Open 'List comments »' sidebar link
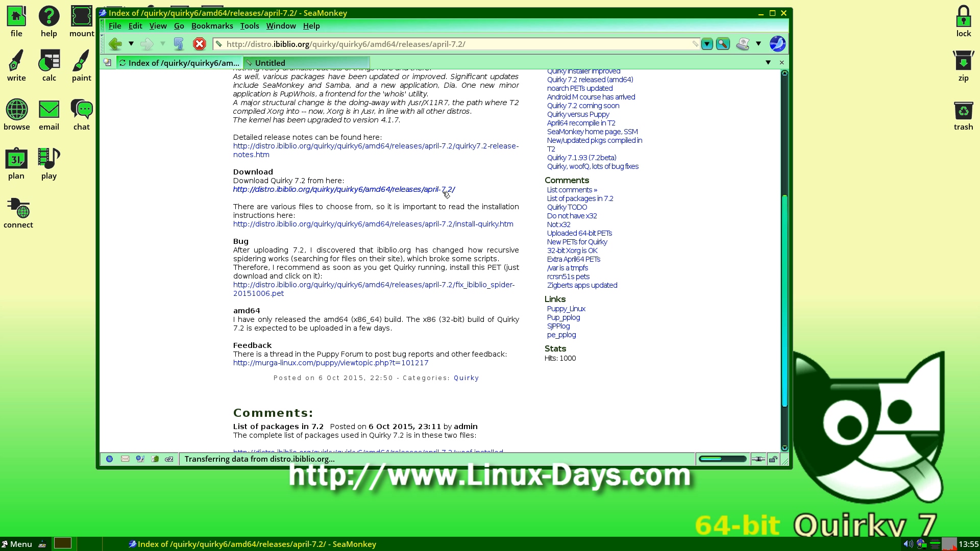The height and width of the screenshot is (551, 980). tap(572, 190)
